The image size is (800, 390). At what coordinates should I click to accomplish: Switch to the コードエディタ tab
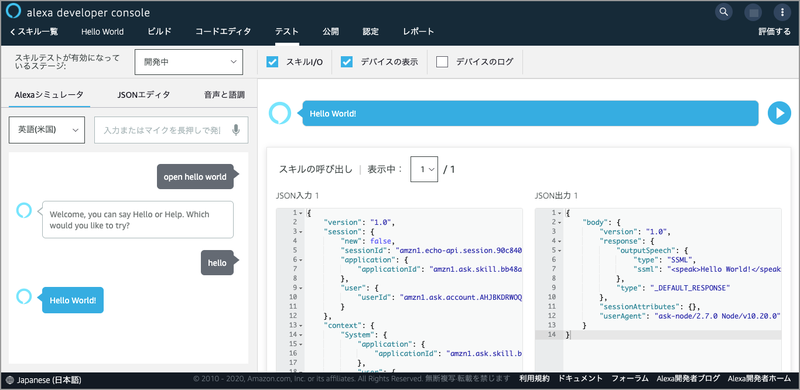[223, 32]
